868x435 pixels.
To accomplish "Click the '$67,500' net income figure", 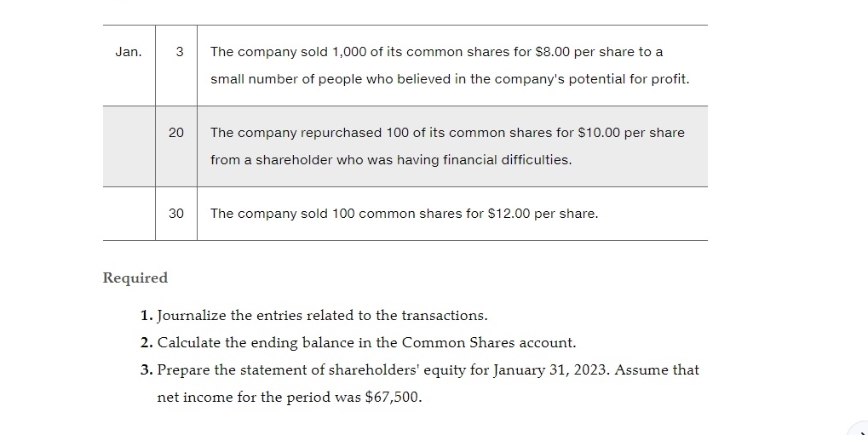I will 392,398.
